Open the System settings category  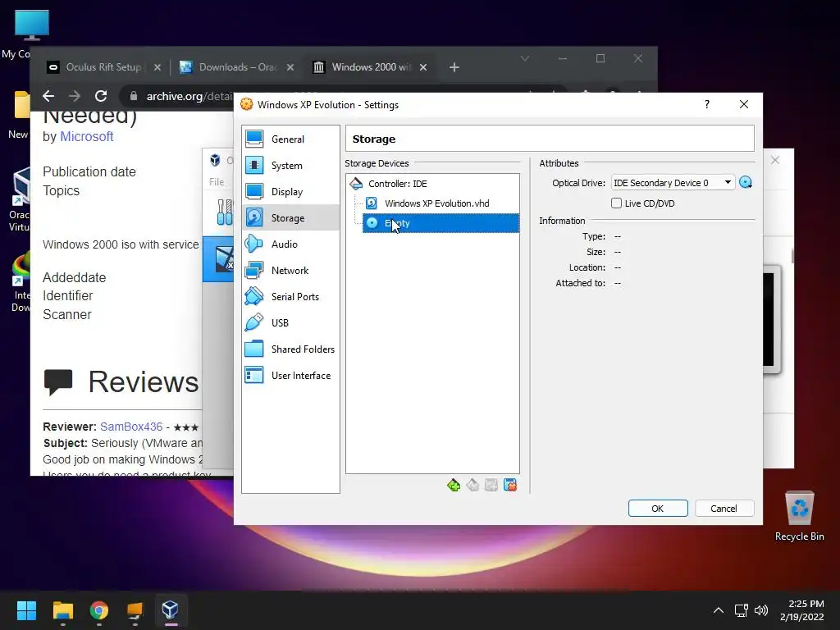[x=290, y=166]
